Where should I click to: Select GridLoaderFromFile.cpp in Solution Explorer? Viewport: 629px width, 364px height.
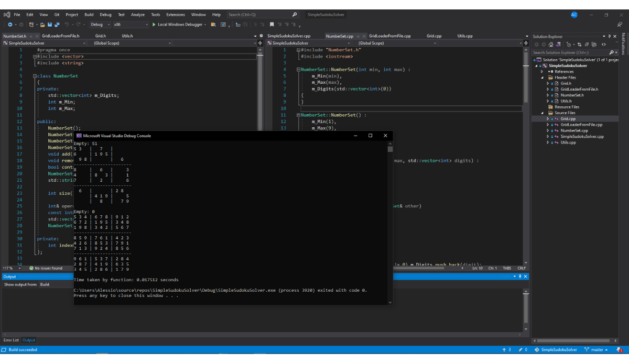[581, 125]
